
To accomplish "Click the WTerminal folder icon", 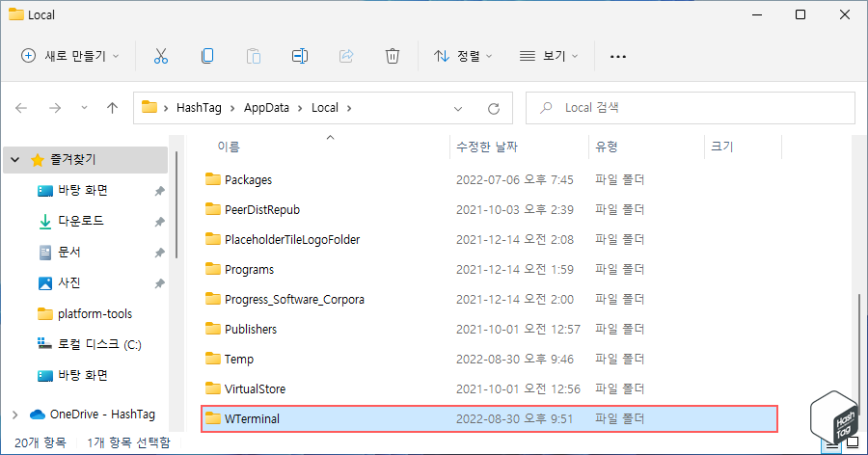I will click(x=213, y=418).
